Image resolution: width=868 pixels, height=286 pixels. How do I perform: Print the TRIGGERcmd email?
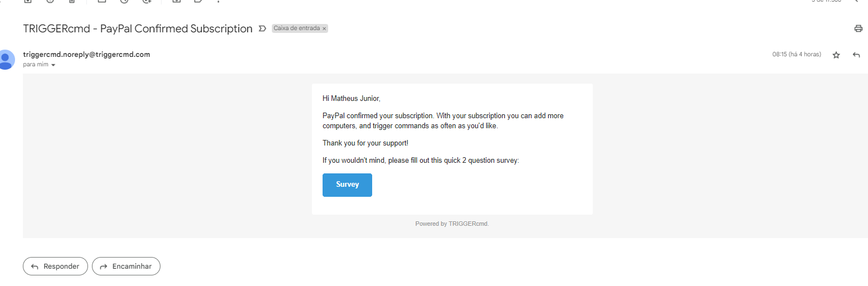(858, 28)
